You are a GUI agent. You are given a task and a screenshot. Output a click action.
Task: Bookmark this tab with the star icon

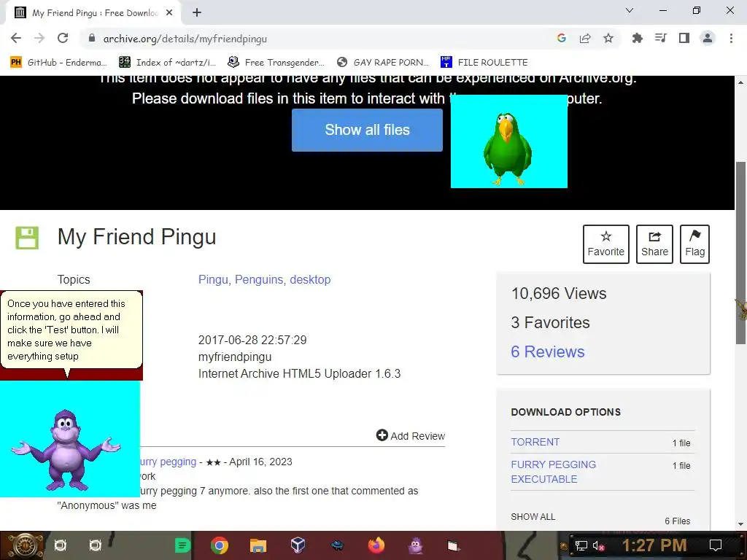click(x=608, y=39)
